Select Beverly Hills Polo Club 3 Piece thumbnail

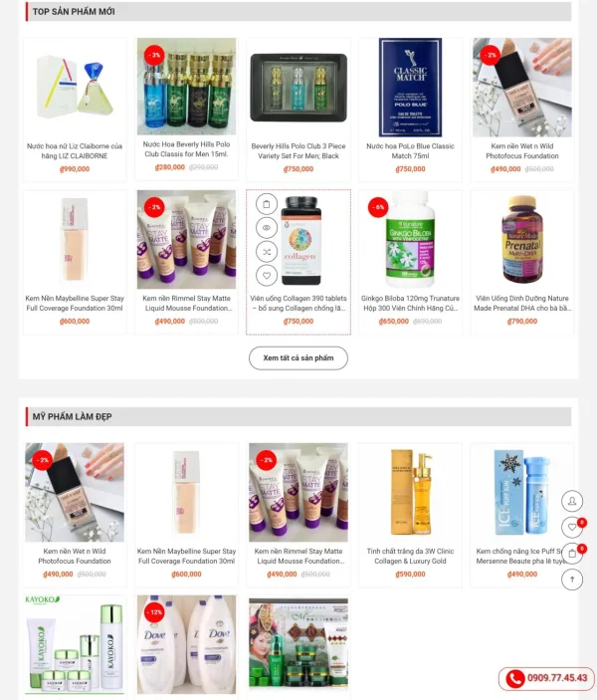click(x=298, y=88)
